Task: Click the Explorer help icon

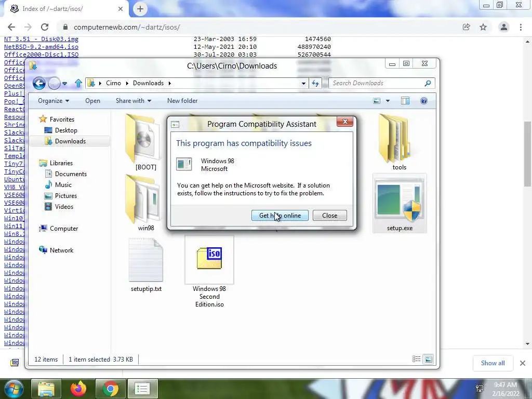Action: [x=424, y=101]
